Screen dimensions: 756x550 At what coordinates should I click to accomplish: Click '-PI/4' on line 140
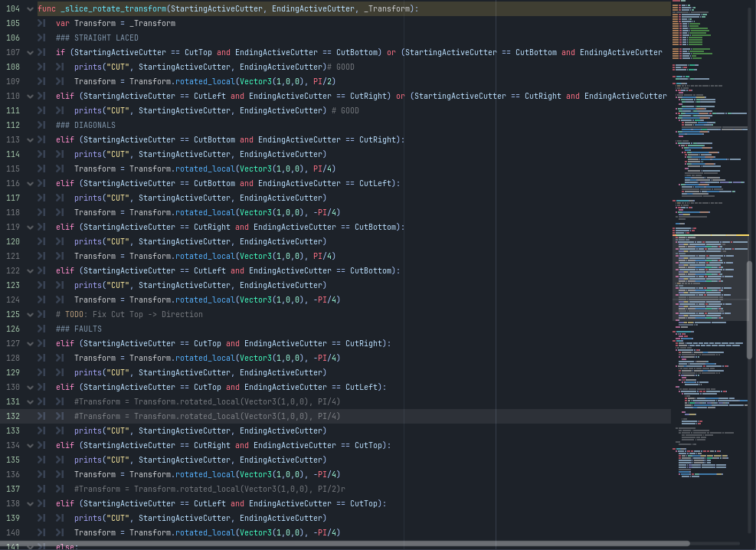(x=325, y=532)
